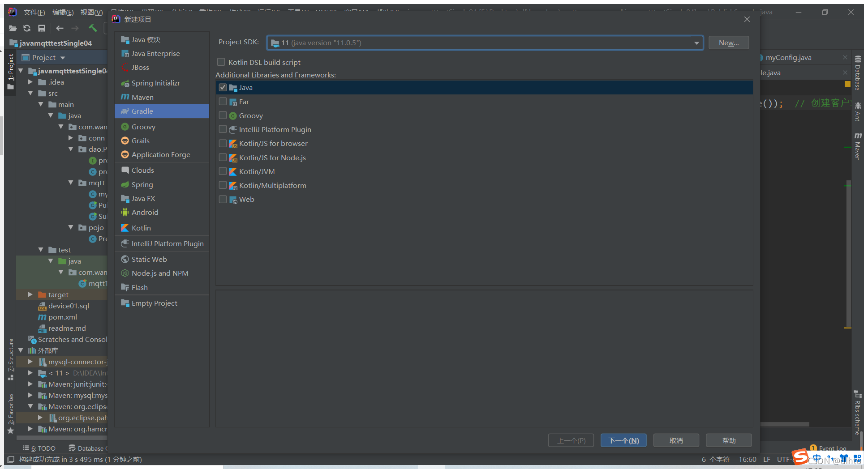This screenshot has height=469, width=868.
Task: Open the Maven side tool window
Action: pyautogui.click(x=858, y=147)
